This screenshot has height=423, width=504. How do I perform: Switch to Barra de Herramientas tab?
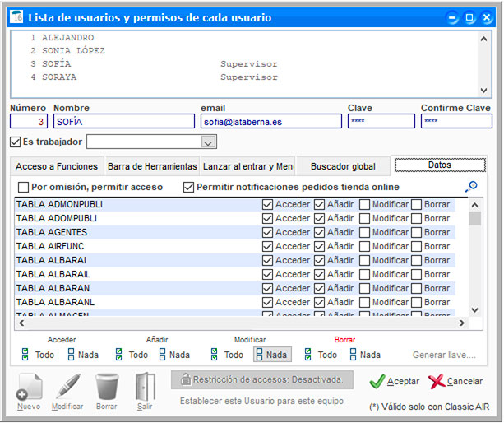tap(152, 166)
